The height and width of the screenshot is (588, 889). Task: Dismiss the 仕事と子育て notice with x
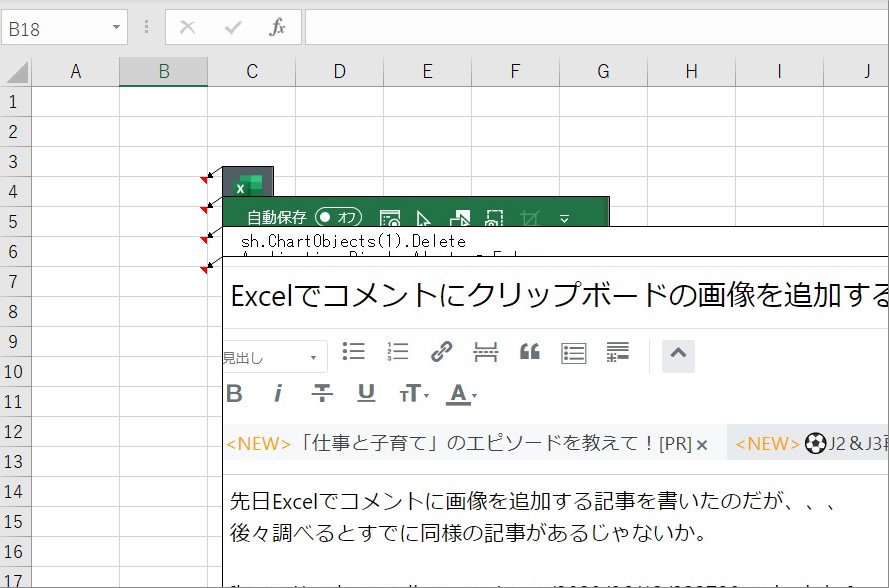pos(702,445)
